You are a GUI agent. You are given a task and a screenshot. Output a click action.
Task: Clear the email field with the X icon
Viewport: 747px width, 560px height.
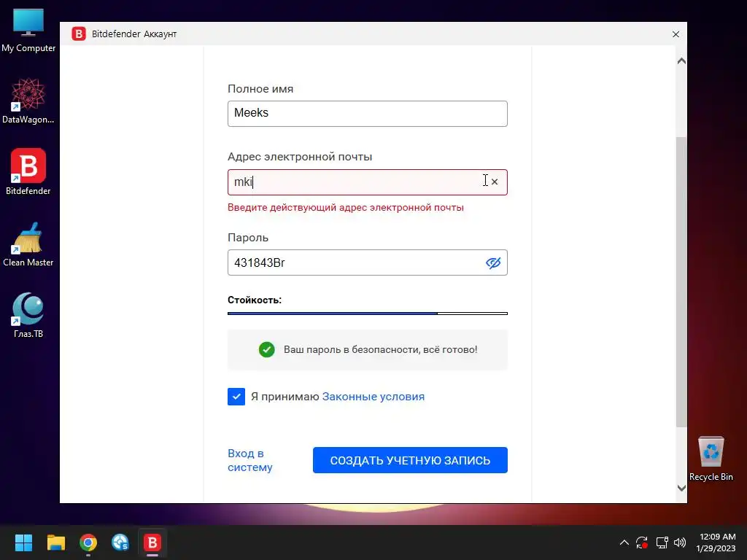pyautogui.click(x=495, y=182)
